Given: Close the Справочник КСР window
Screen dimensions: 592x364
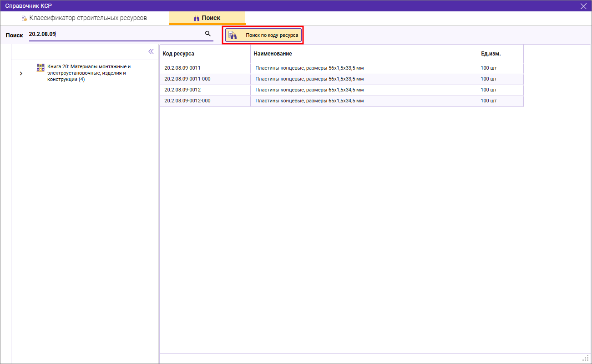Looking at the screenshot, I should coord(583,6).
